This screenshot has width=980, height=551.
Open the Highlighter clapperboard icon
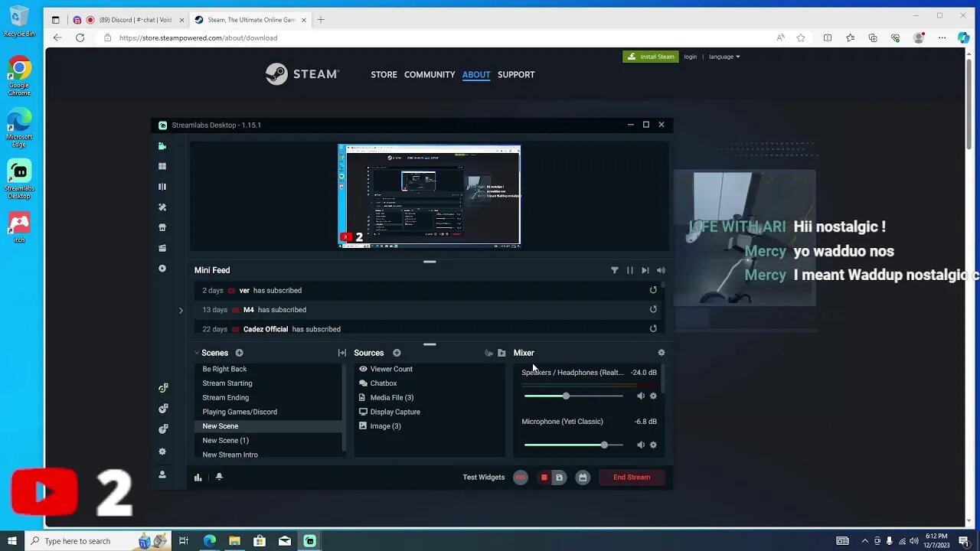coord(162,248)
